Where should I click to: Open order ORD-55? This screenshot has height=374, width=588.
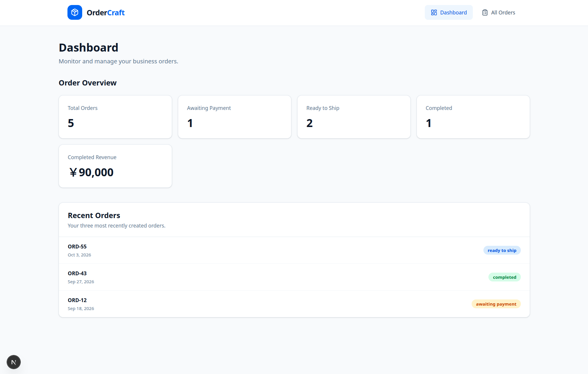[x=294, y=250]
